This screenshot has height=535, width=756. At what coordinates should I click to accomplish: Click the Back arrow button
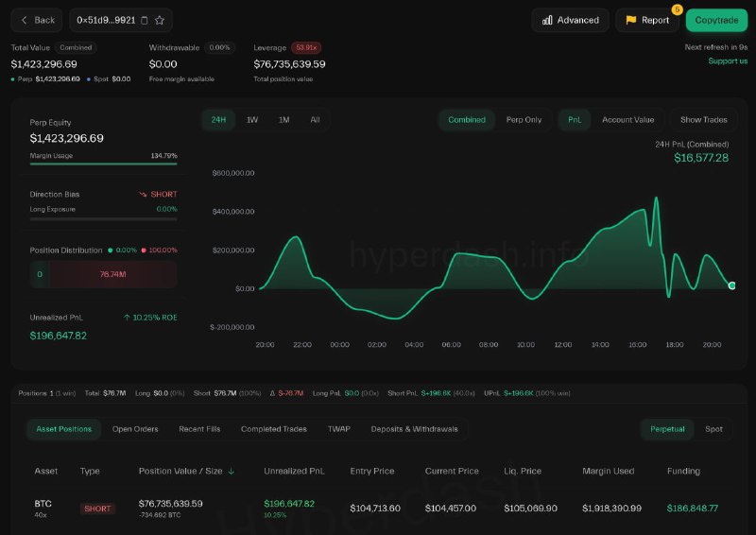click(x=37, y=20)
